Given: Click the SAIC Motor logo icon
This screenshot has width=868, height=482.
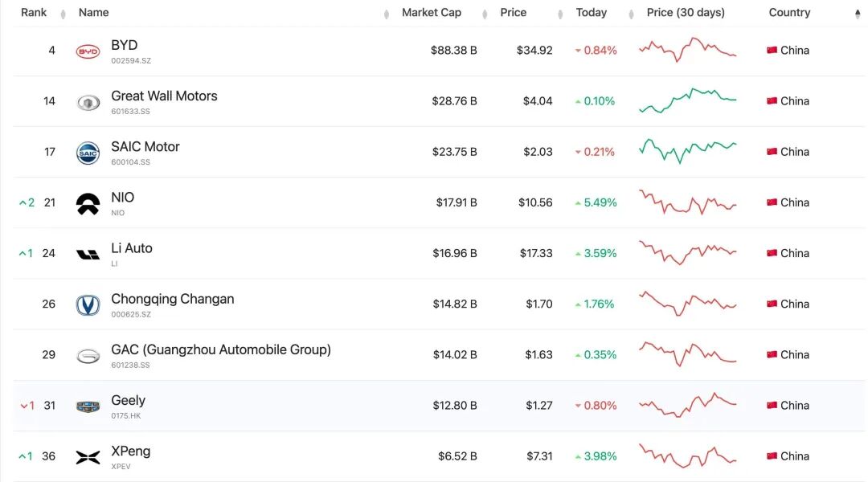Looking at the screenshot, I should click(x=88, y=153).
